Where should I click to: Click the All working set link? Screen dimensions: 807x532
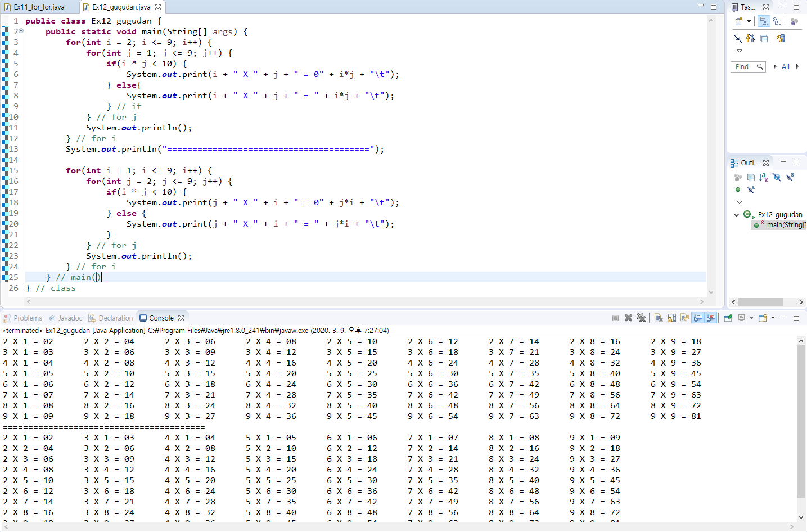coord(786,66)
